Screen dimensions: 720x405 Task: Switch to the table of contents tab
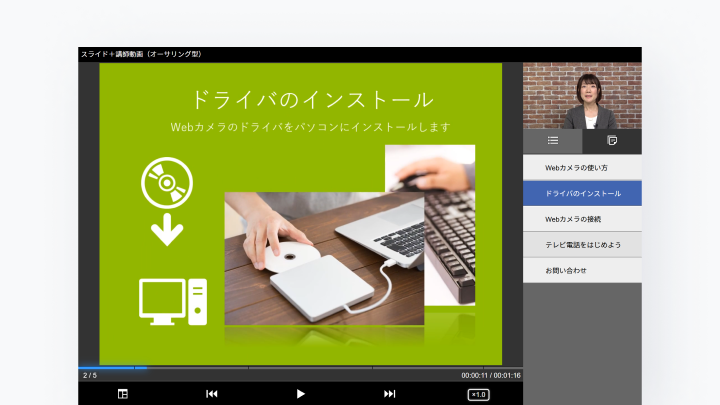pos(553,141)
